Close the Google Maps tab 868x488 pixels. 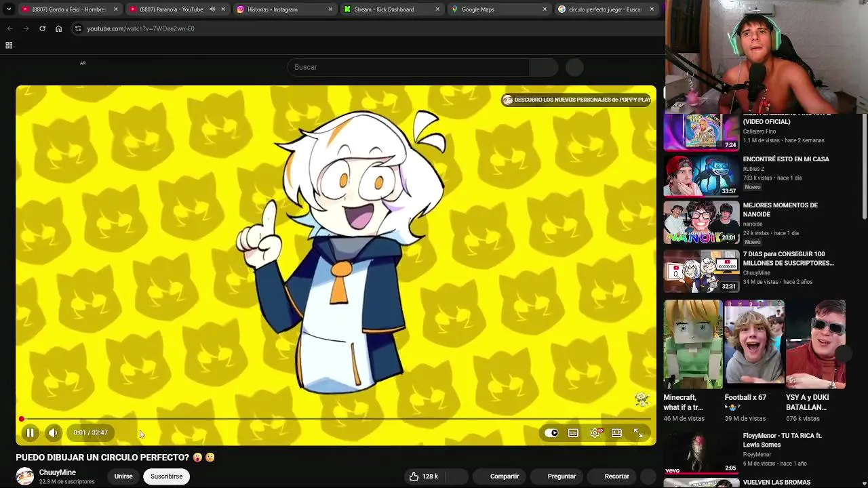pos(545,9)
